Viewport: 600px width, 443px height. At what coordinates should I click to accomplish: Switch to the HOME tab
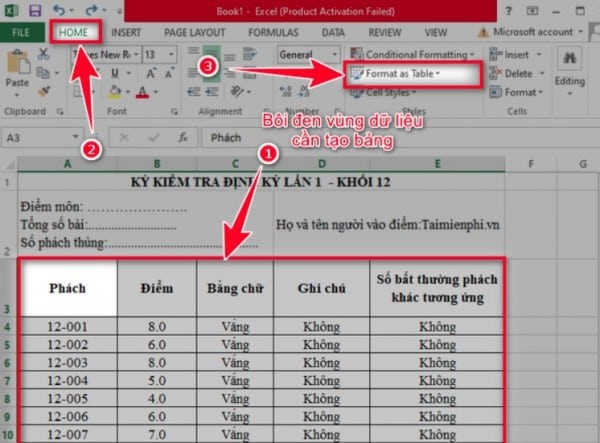73,33
